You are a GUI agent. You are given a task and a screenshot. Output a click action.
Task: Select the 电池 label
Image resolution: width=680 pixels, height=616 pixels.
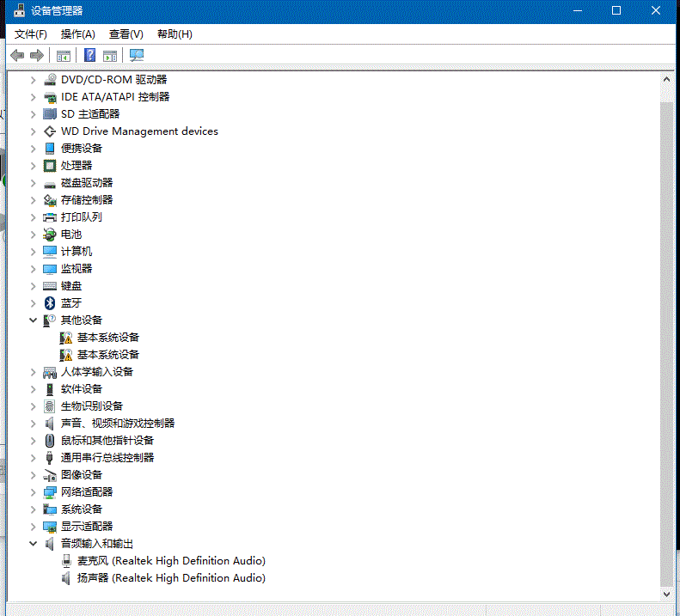tap(71, 235)
